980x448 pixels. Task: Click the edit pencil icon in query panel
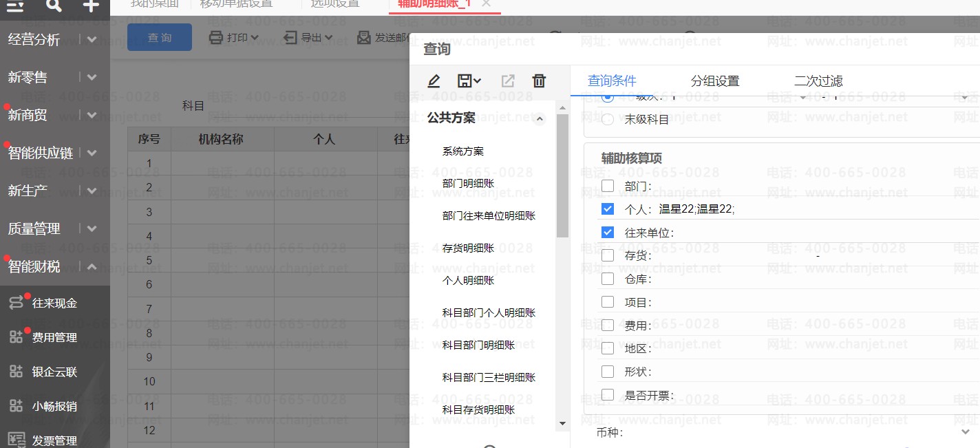(434, 81)
